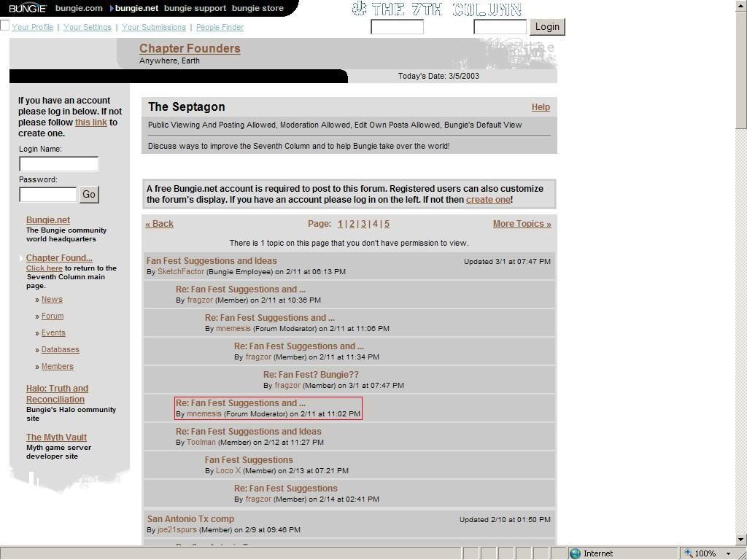Open the zoom level dropdown arrow
The image size is (747, 560).
(x=727, y=553)
